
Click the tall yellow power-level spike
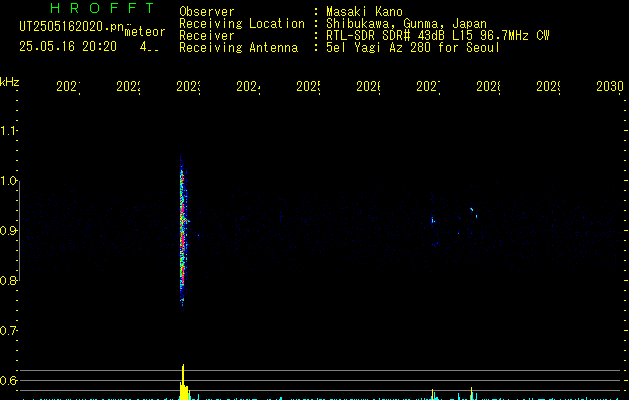tap(183, 381)
